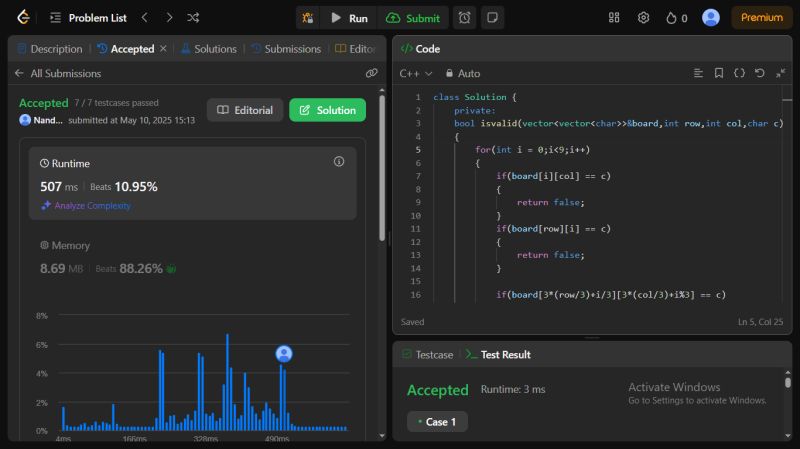Format code icon in editor toolbar
The image size is (800, 449).
tap(698, 73)
